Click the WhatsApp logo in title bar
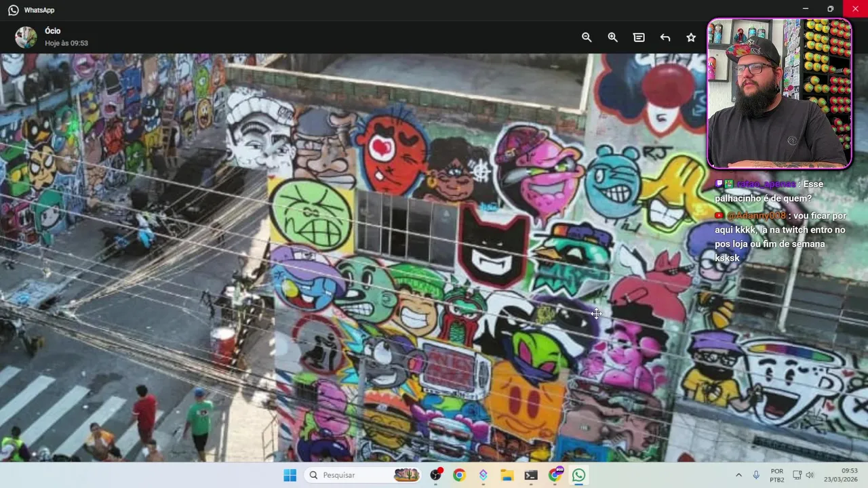This screenshot has height=488, width=868. (x=14, y=10)
